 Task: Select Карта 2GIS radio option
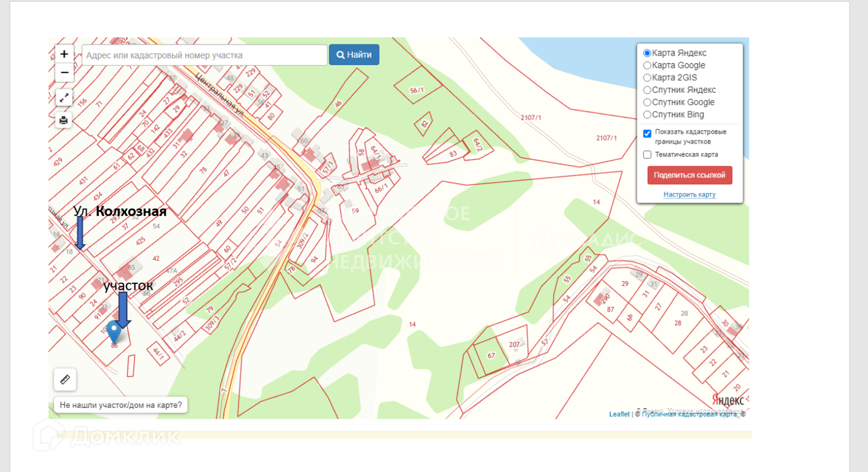[647, 78]
